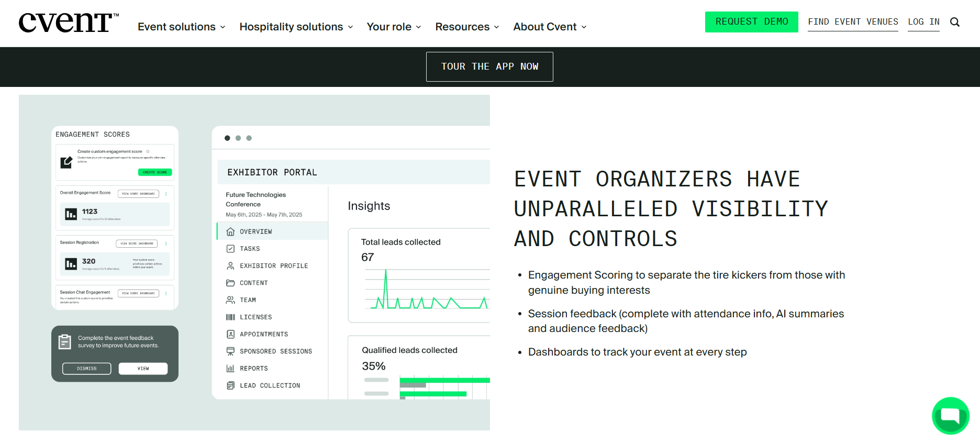The image size is (980, 443).
Task: Click the Exhibitor Portal header
Action: click(272, 172)
